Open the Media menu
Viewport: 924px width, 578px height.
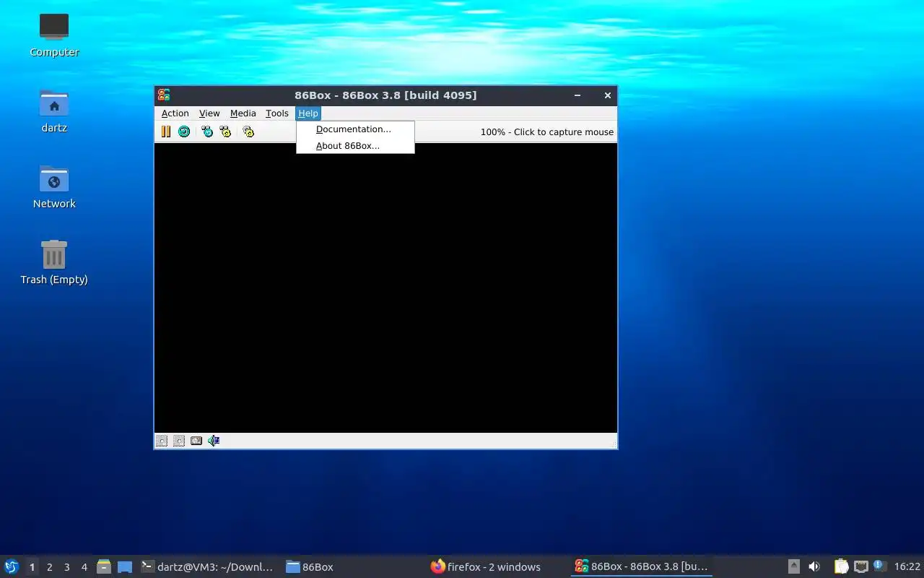point(243,113)
